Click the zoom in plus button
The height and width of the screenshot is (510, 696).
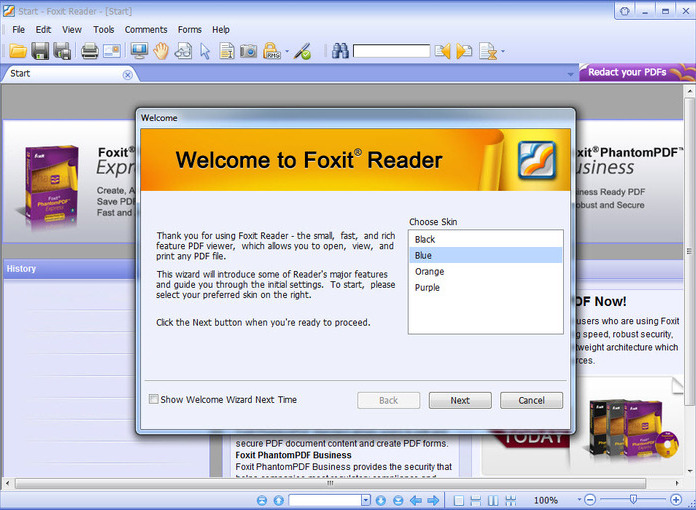(676, 500)
